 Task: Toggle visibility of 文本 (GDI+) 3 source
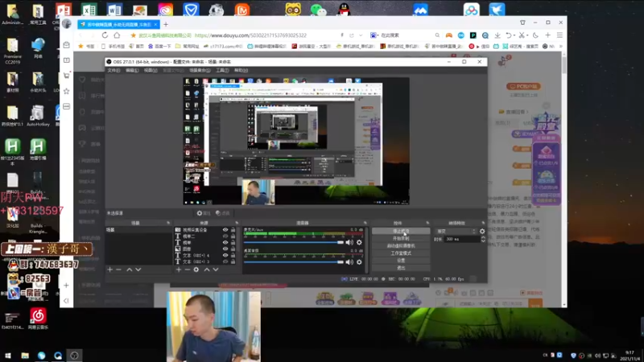pos(225,261)
